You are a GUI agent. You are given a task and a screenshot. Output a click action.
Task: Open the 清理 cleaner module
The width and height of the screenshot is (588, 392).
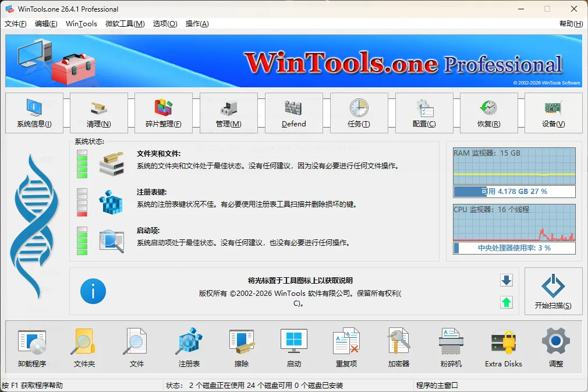98,113
